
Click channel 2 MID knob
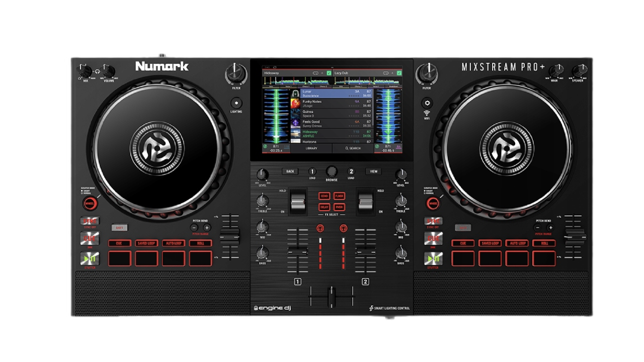(401, 227)
